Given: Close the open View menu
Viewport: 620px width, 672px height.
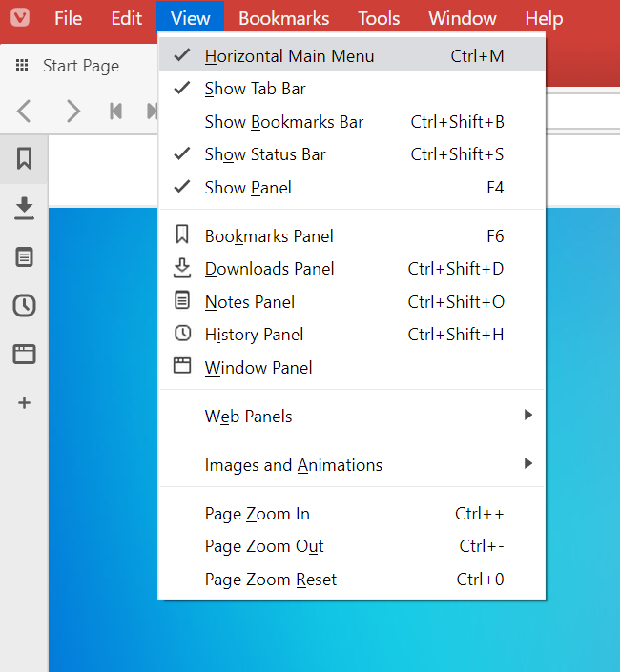Looking at the screenshot, I should pyautogui.click(x=191, y=17).
